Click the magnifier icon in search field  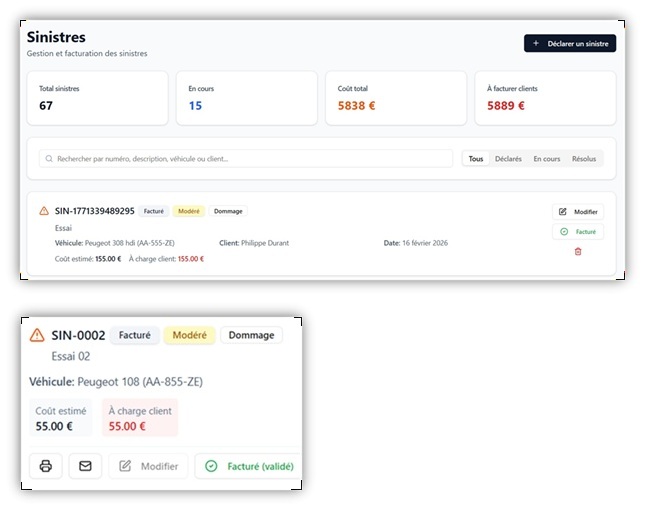(x=49, y=159)
